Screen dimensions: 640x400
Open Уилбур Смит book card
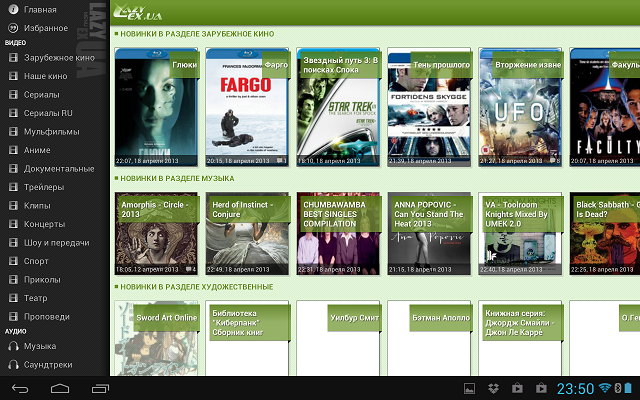[x=338, y=338]
